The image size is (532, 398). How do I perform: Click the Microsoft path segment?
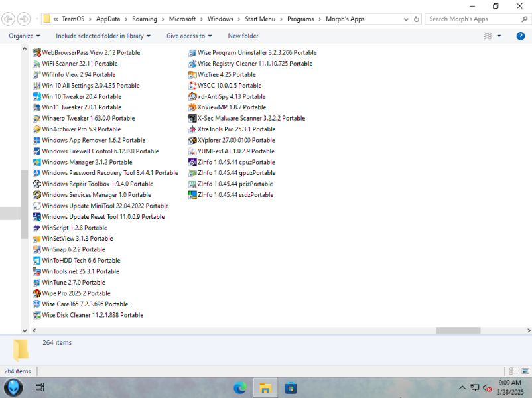coord(182,19)
